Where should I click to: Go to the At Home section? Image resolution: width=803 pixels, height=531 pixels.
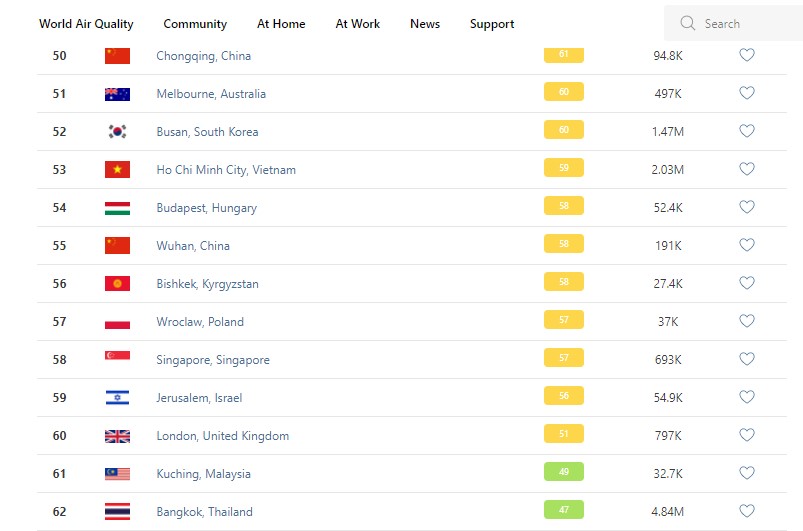click(281, 24)
